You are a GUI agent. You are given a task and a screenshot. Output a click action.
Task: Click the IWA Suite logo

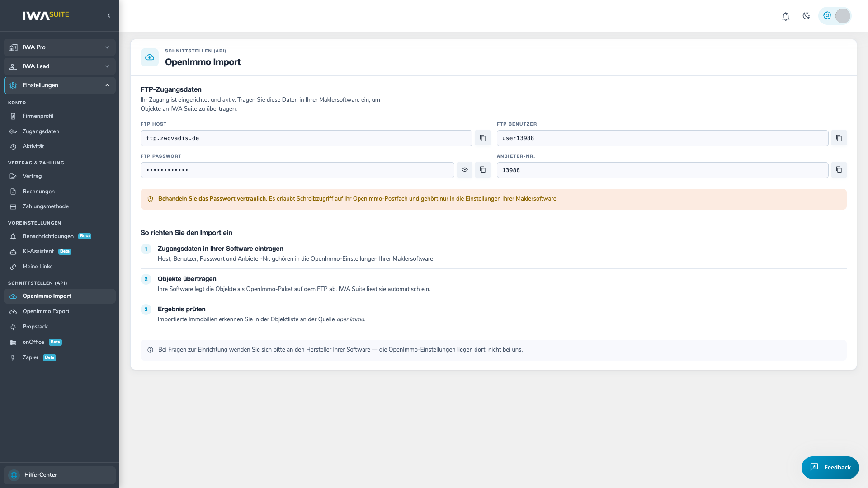[46, 15]
